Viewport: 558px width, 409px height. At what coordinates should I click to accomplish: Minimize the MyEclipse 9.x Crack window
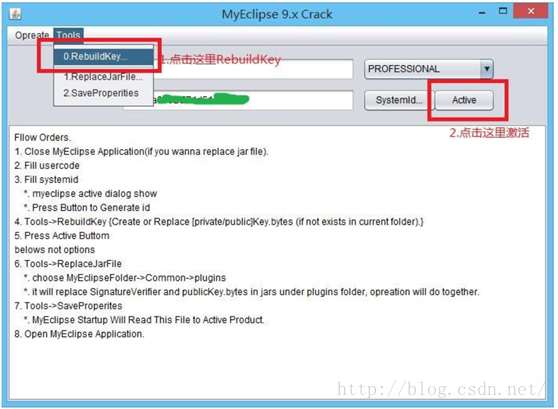coord(482,13)
